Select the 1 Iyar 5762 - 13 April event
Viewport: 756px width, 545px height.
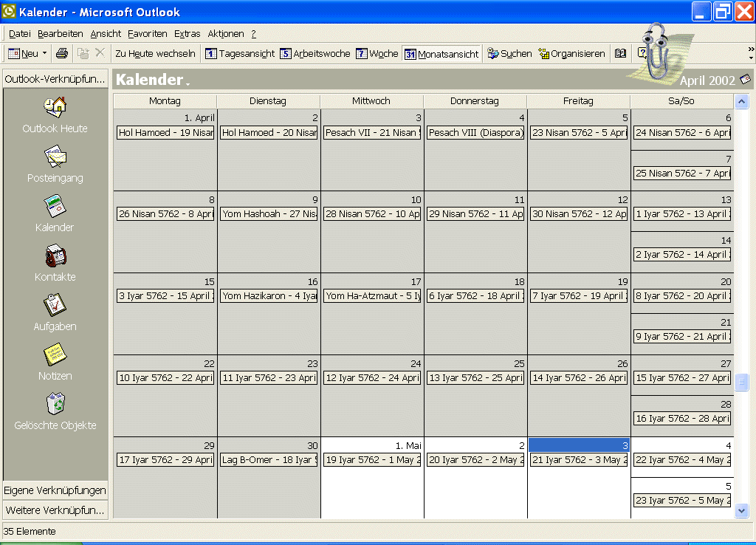pyautogui.click(x=682, y=213)
